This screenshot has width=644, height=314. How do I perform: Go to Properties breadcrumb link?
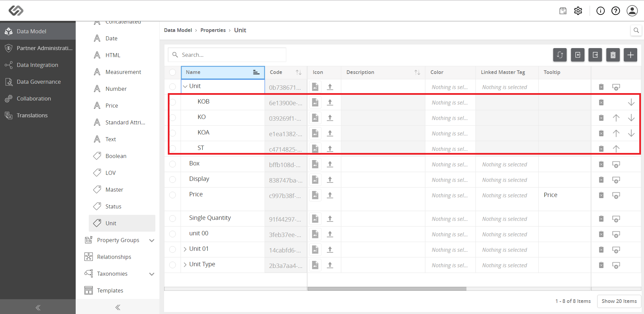point(213,30)
